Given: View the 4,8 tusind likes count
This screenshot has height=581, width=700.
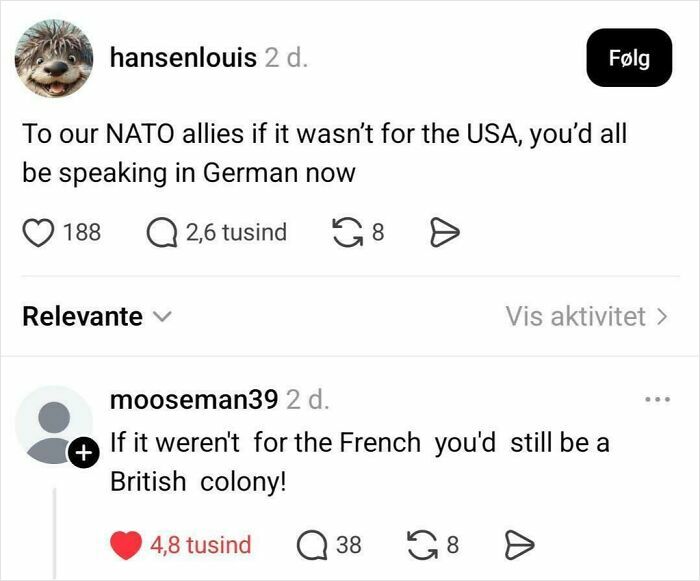Looking at the screenshot, I should (x=200, y=545).
